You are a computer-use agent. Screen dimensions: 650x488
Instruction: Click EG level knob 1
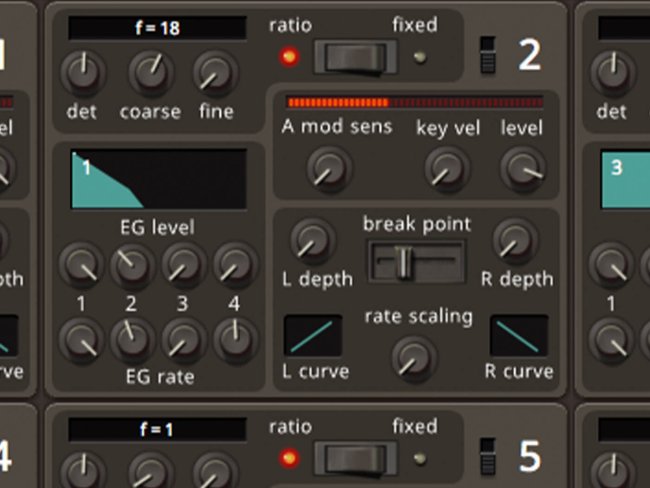tap(82, 264)
